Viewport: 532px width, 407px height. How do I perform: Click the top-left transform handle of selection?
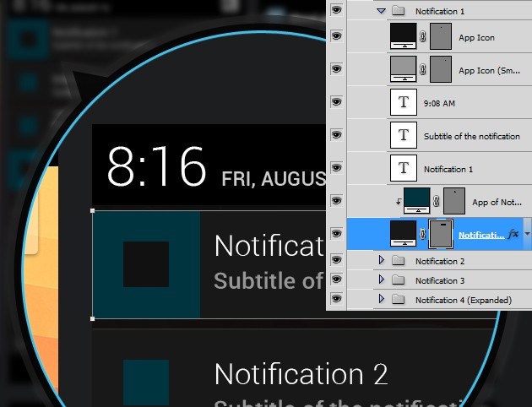coord(92,210)
